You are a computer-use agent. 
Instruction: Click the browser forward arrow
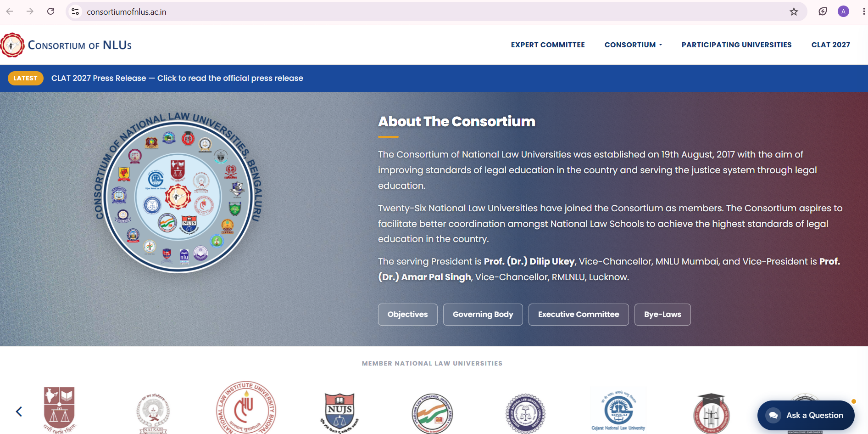(30, 11)
